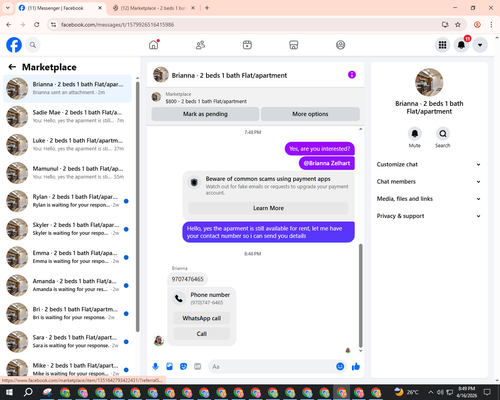Open Facebook search magnifier icon
This screenshot has height=400, width=500.
coord(33,45)
